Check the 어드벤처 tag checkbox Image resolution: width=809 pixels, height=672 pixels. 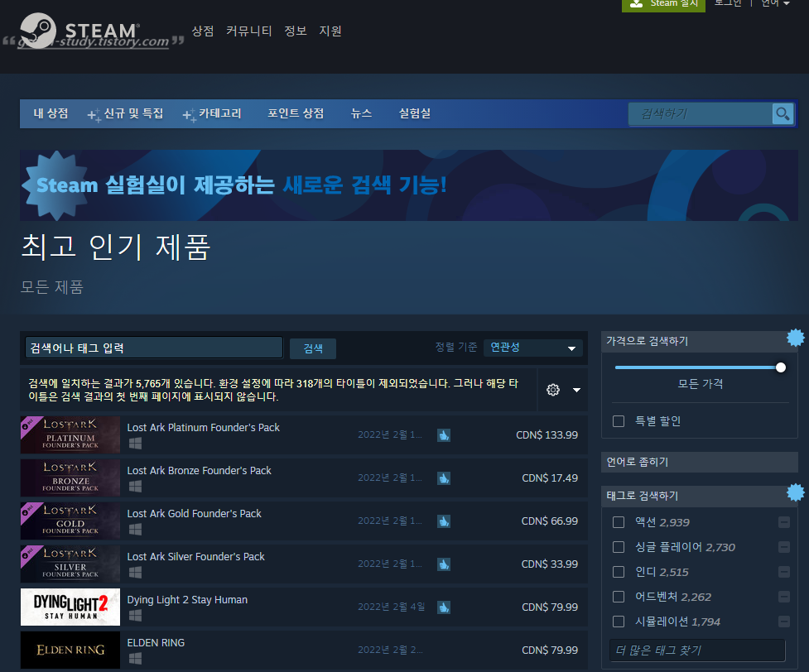(x=618, y=597)
